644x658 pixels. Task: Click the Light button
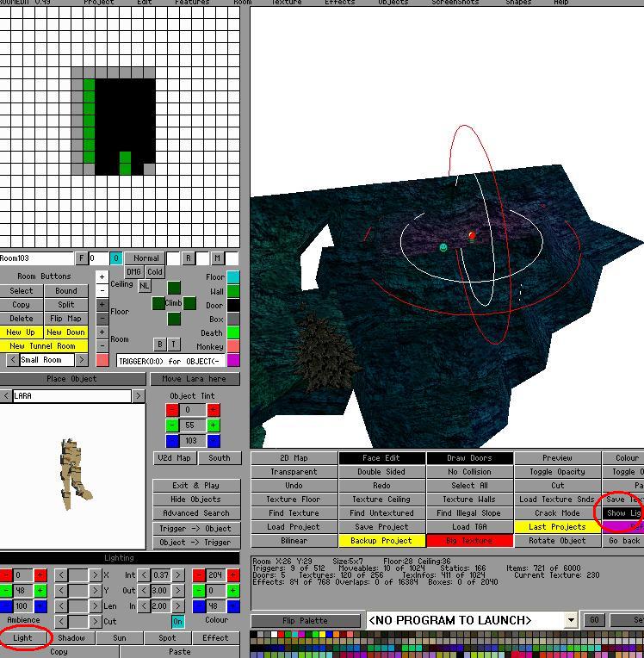click(x=22, y=638)
